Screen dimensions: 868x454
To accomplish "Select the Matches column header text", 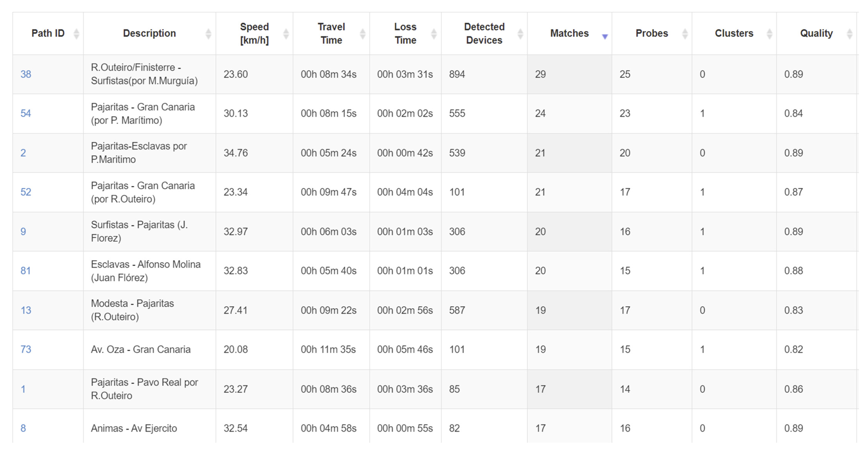I will coord(569,33).
